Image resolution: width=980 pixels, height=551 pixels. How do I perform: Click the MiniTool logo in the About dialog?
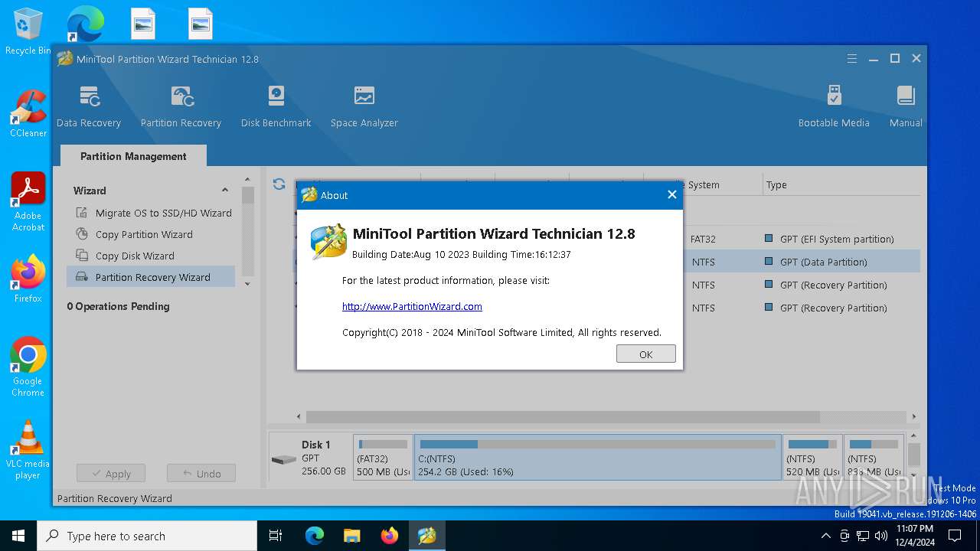[x=328, y=242]
